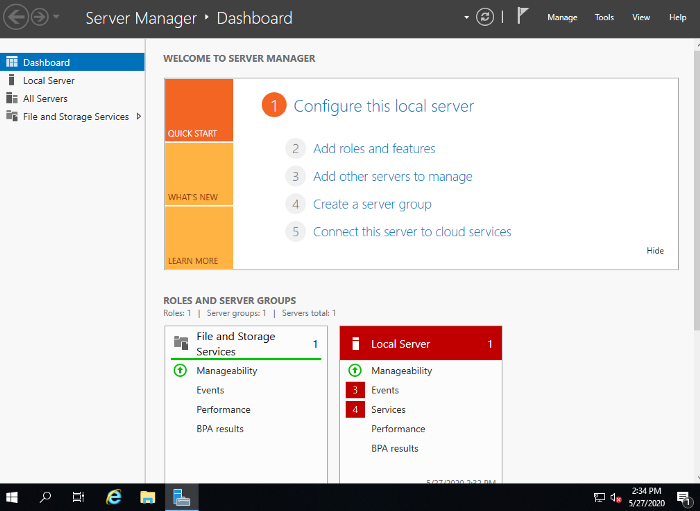Viewport: 700px width, 511px height.
Task: Click the red 3 Events alert badge
Action: [x=355, y=390]
